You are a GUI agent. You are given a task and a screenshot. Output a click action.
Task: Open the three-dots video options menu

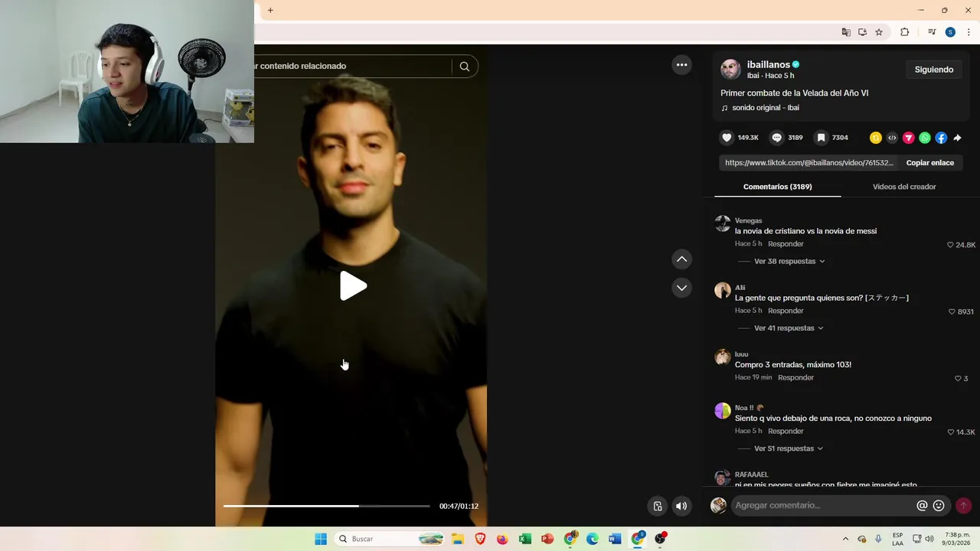point(681,65)
